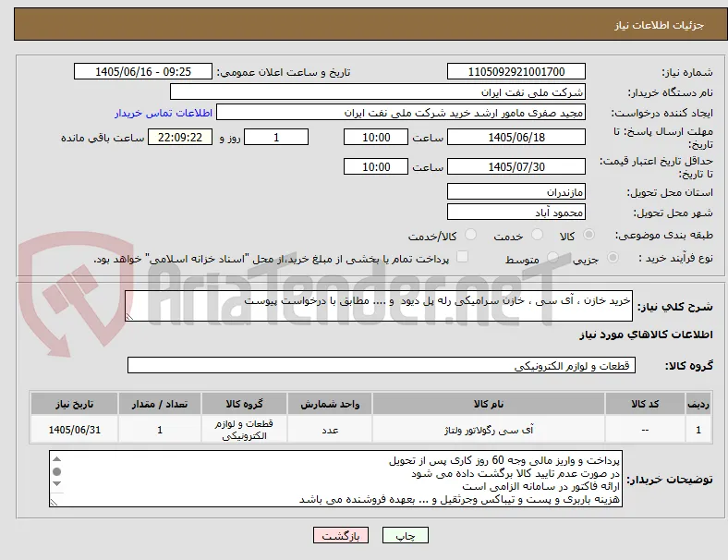Click the price validity date 1405/07/30

point(516,166)
